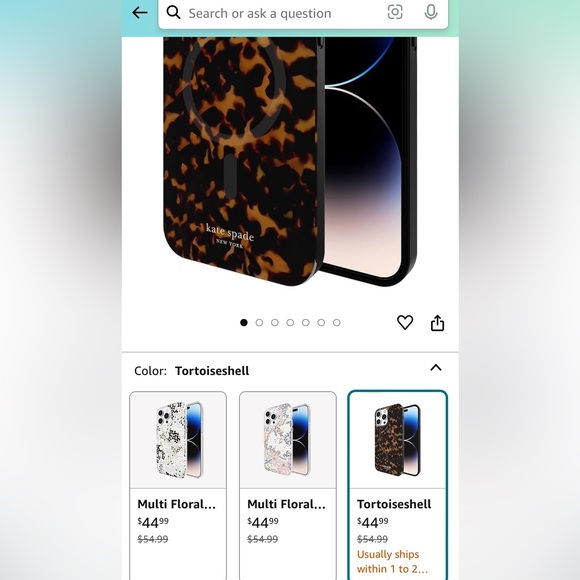
Task: Tap the first Multi Floral case thumbnail image
Action: (178, 440)
